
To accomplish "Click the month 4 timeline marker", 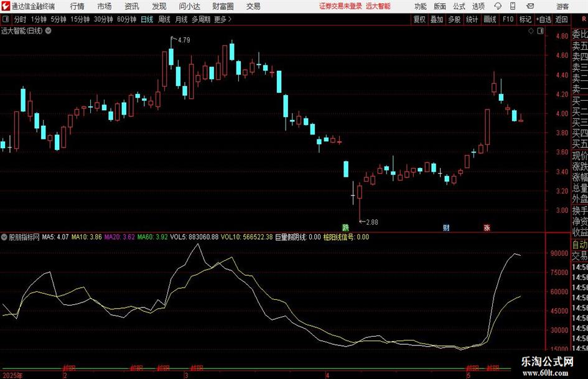I will coord(327,375).
